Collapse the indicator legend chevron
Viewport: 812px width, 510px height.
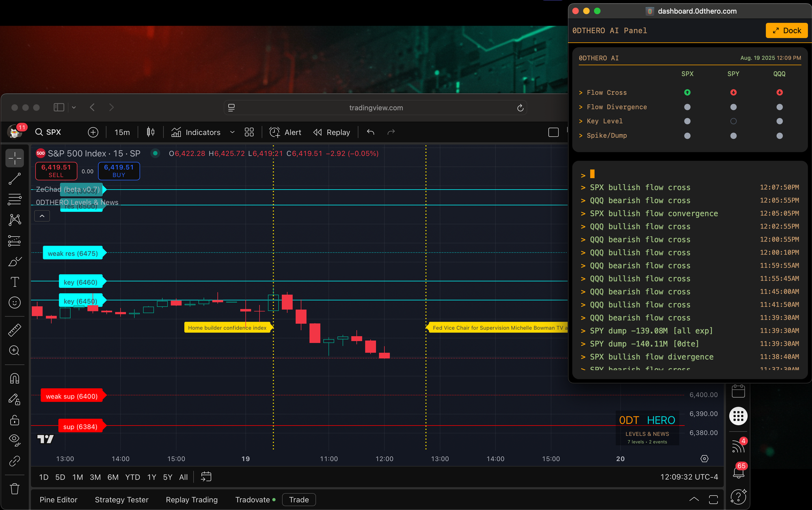42,216
